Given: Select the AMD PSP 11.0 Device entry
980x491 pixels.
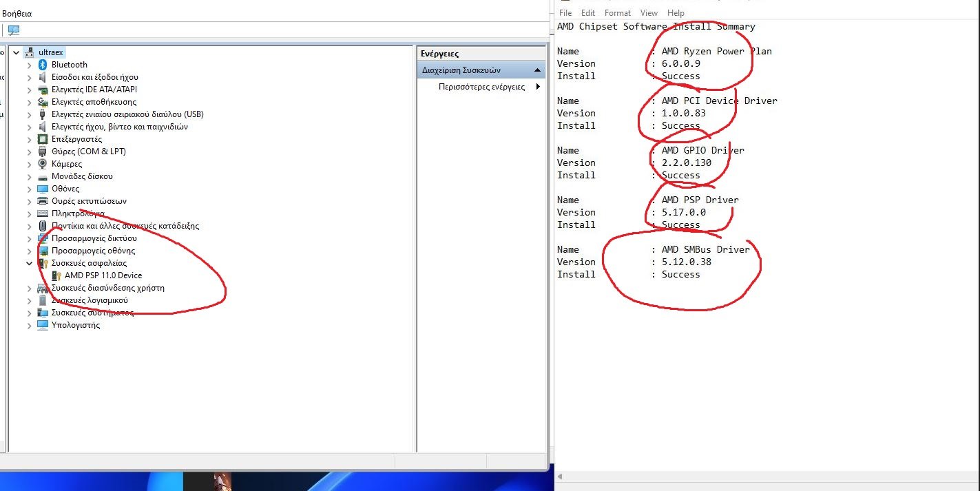Looking at the screenshot, I should 103,275.
